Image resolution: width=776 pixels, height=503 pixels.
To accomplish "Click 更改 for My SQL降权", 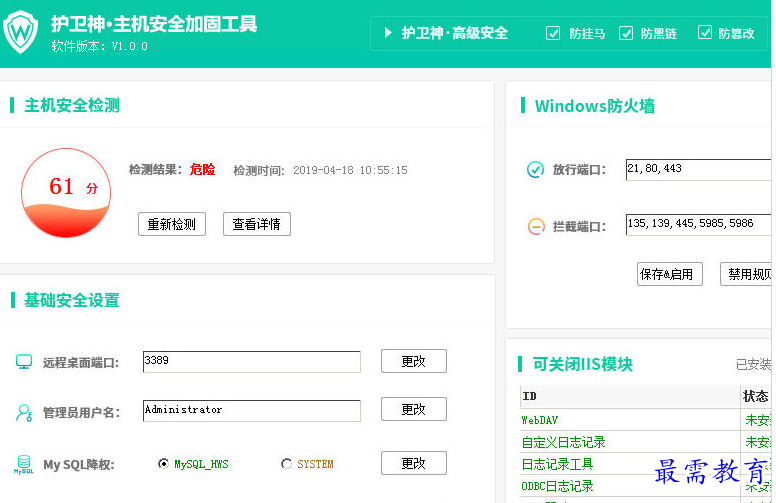I will (414, 463).
